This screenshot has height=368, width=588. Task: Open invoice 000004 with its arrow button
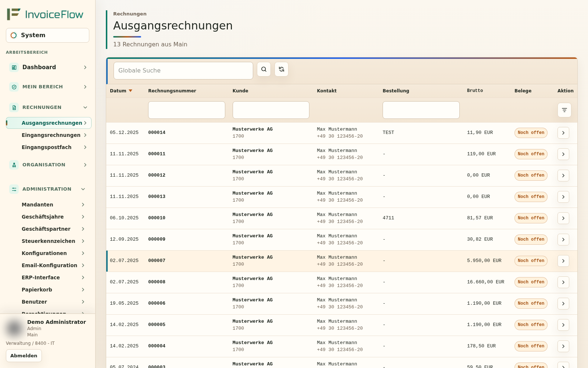coord(563,346)
